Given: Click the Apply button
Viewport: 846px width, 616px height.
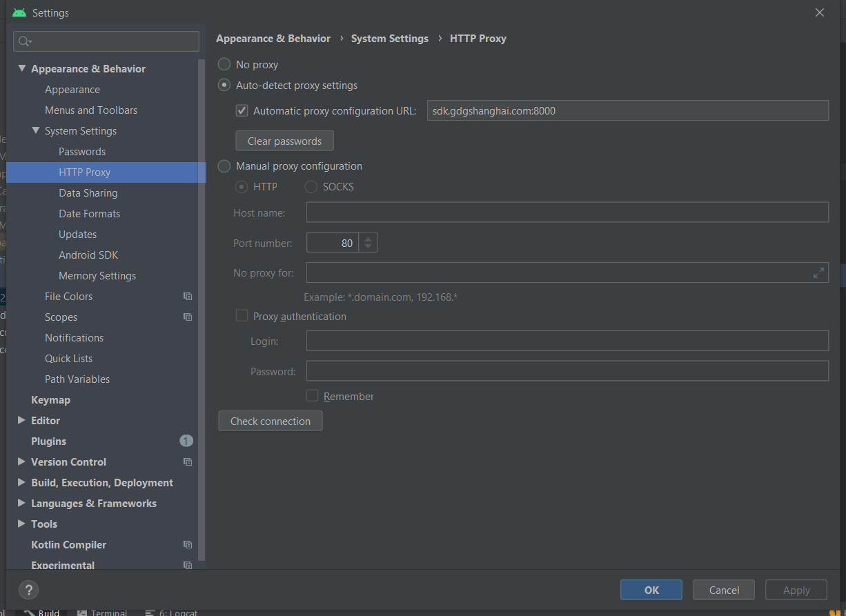Looking at the screenshot, I should pyautogui.click(x=796, y=590).
